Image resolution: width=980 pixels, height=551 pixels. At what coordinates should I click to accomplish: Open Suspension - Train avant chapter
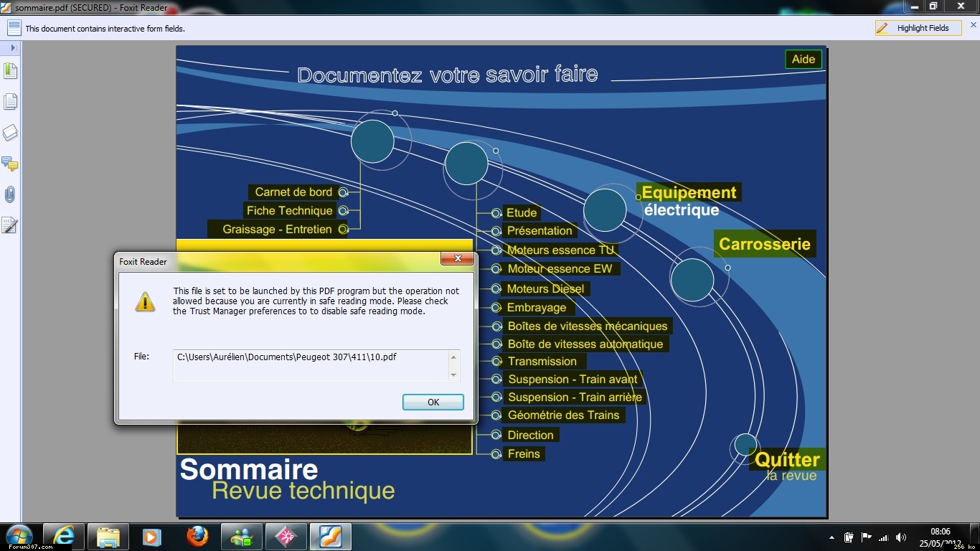point(573,380)
